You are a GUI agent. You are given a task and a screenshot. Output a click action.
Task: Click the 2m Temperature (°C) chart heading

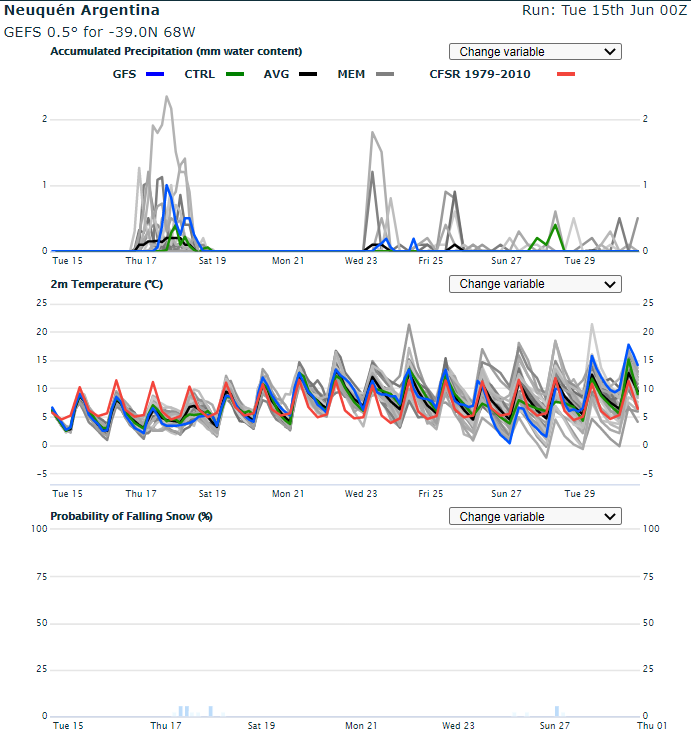click(x=106, y=284)
